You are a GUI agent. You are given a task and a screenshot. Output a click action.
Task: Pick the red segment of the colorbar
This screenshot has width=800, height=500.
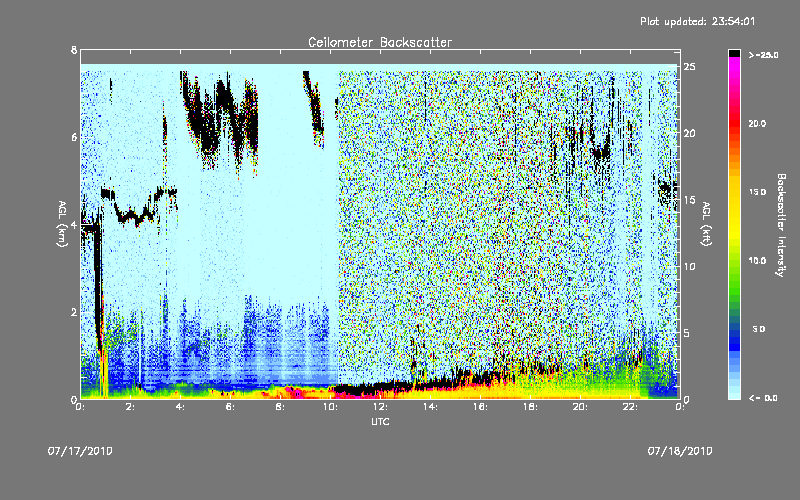tap(734, 125)
